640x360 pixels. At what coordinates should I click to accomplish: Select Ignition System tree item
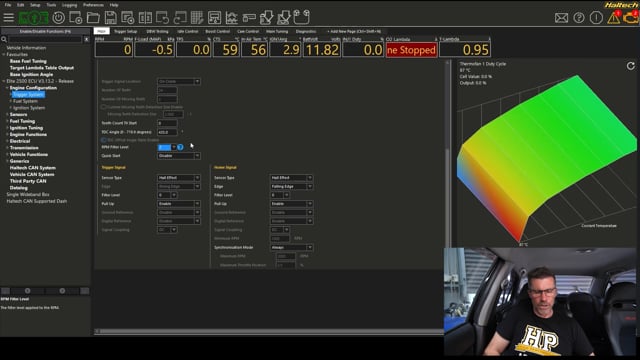click(29, 108)
